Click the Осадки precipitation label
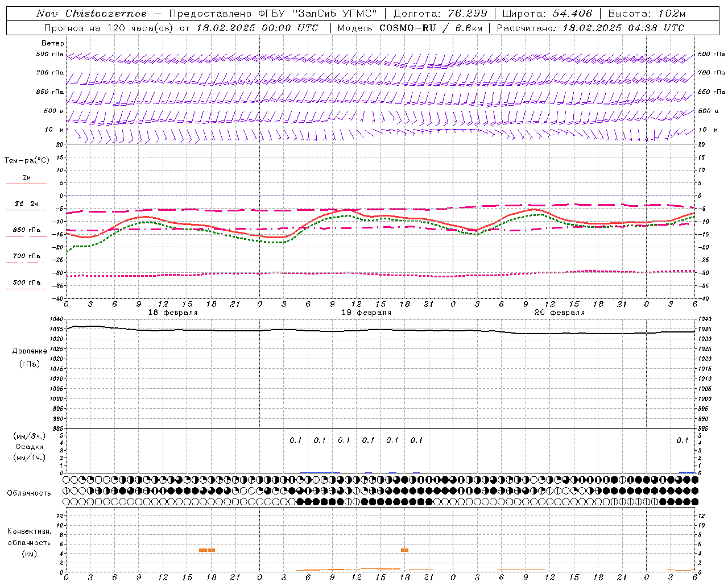 pyautogui.click(x=29, y=447)
